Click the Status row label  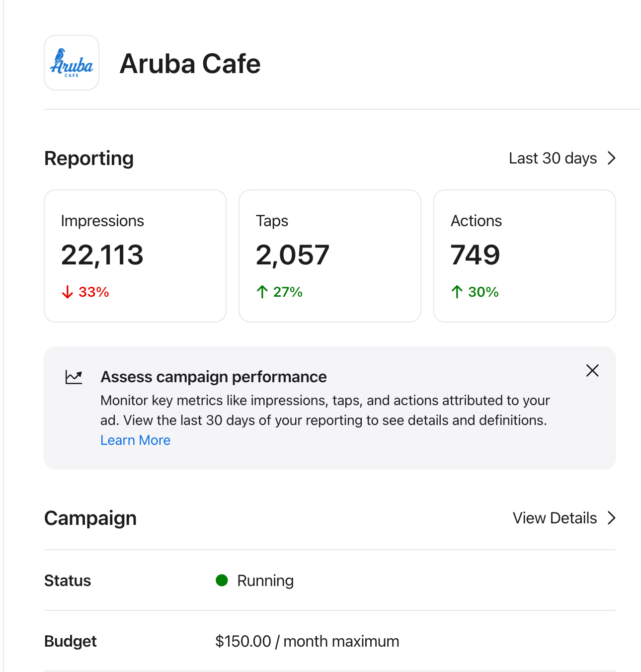[68, 581]
